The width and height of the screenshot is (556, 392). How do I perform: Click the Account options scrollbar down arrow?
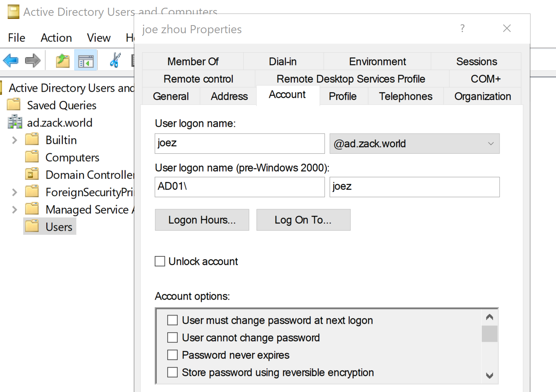[x=490, y=375]
